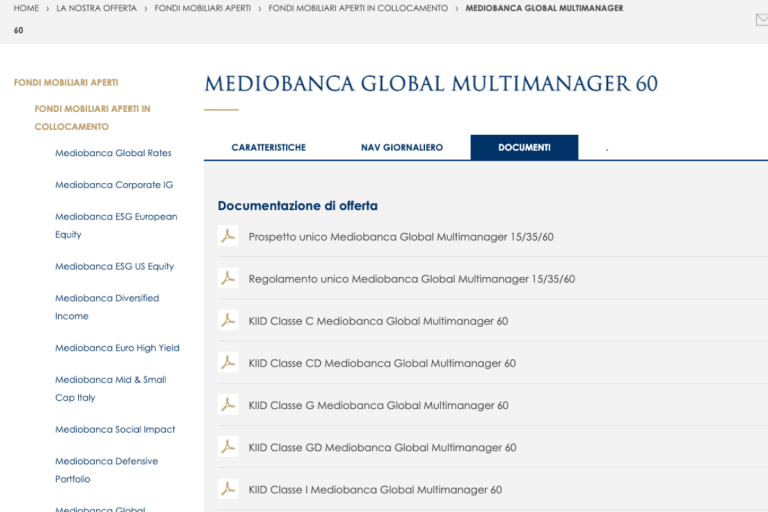Open Mediobanca Euro High Yield fund
This screenshot has height=512, width=768.
click(x=117, y=348)
